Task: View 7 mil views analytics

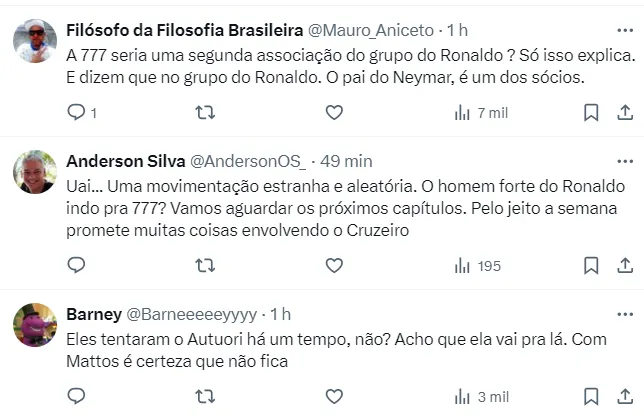Action: 480,113
